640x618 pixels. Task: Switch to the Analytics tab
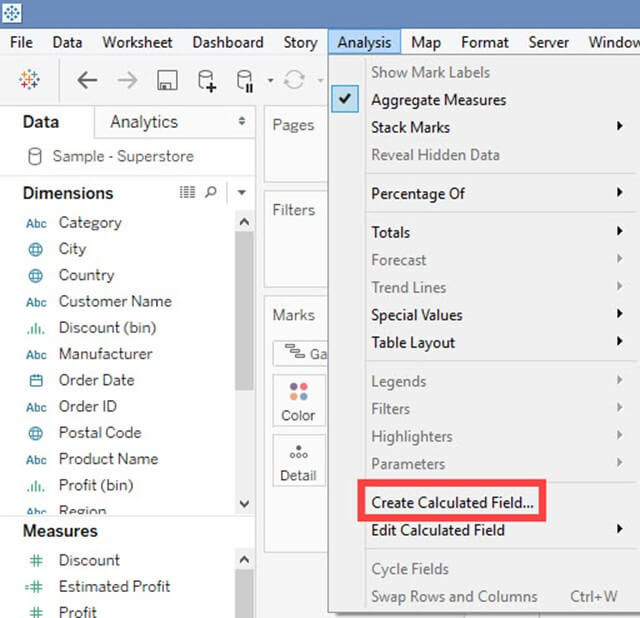(x=144, y=122)
